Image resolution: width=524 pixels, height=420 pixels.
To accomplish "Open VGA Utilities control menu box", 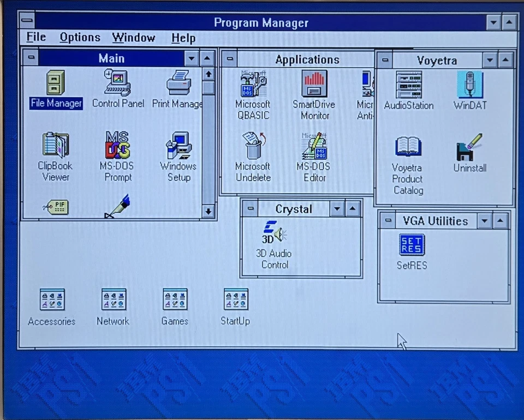I will pos(388,220).
